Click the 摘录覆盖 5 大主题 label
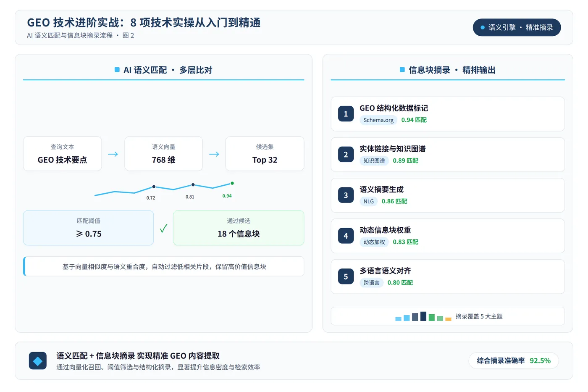Screen dimensions: 588x392 [x=479, y=316]
